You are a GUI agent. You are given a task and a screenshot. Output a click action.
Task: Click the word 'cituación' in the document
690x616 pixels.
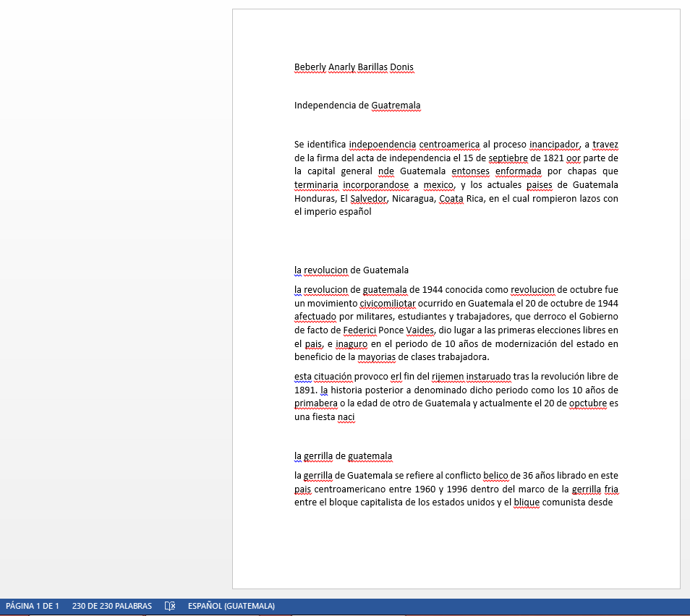pos(333,376)
